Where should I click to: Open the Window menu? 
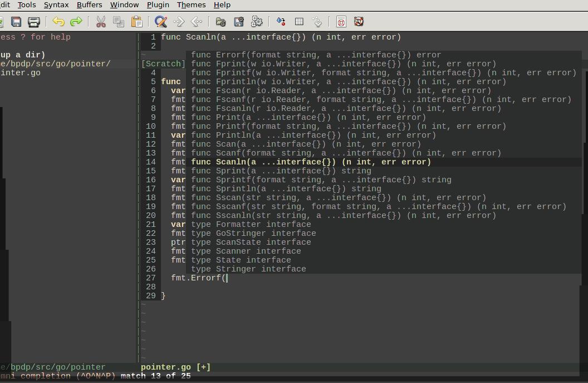click(x=125, y=5)
